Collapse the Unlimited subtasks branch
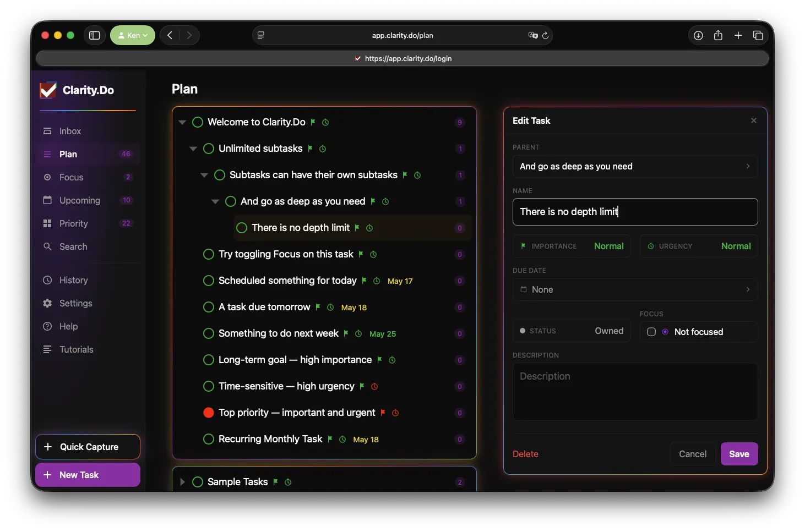The image size is (805, 532). pyautogui.click(x=193, y=149)
